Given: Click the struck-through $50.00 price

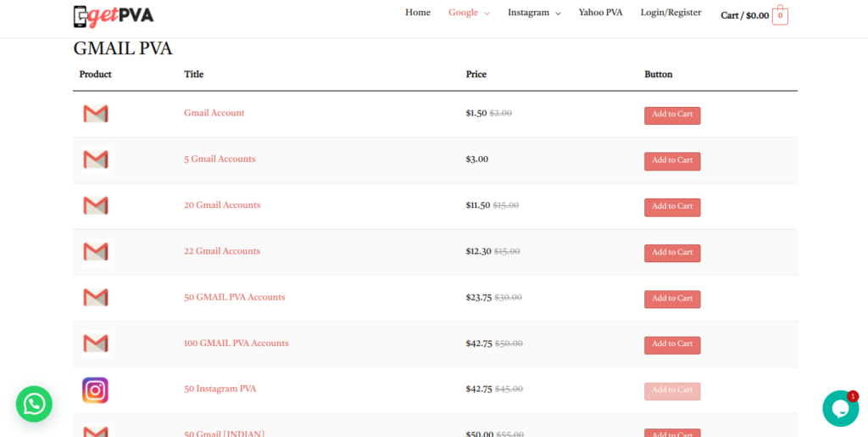Looking at the screenshot, I should (509, 344).
